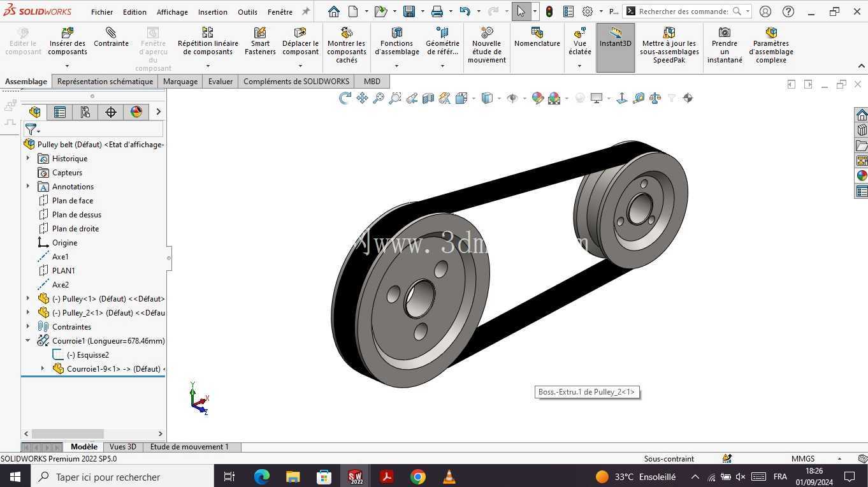Expand the Pulley_2<1> component node
Screen dimensions: 868x487
28,312
